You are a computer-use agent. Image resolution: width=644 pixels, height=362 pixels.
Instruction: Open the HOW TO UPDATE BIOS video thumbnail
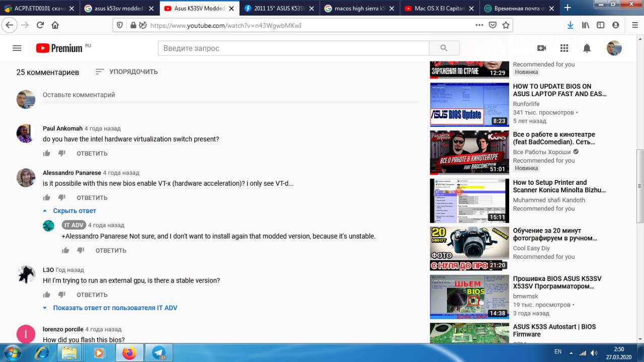[x=469, y=104]
